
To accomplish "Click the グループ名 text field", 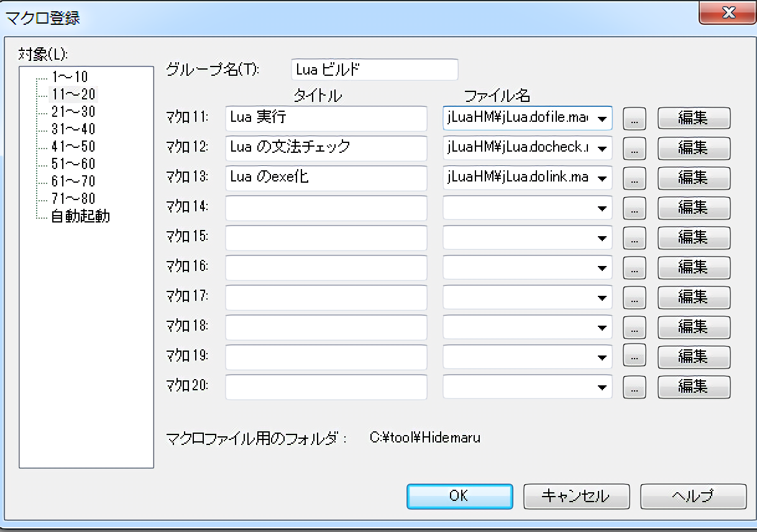I will 374,70.
